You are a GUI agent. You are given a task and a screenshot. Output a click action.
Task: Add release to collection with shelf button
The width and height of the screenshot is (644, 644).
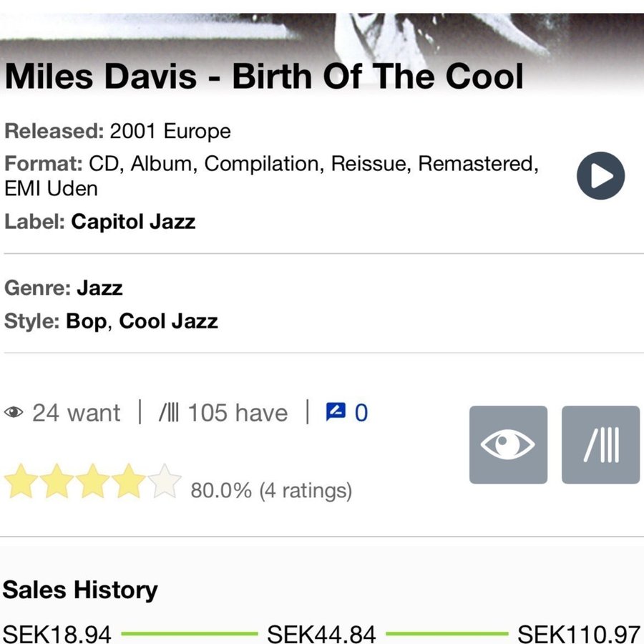[x=600, y=445]
